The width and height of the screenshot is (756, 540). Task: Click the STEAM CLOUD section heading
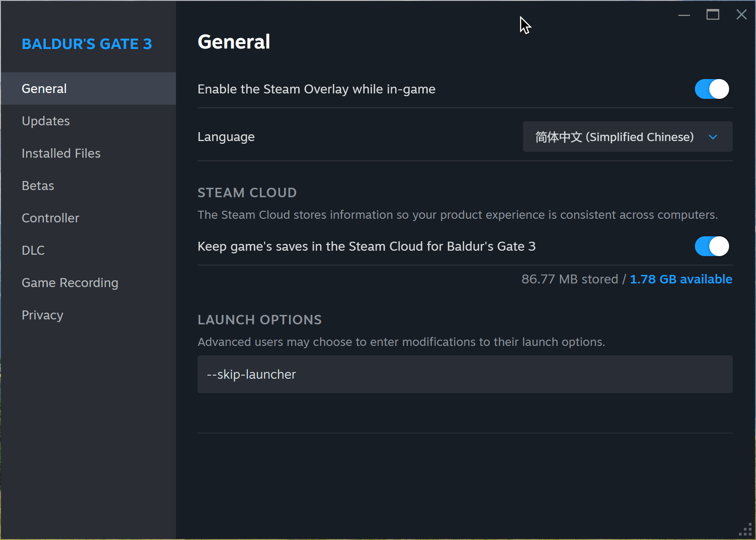click(247, 193)
